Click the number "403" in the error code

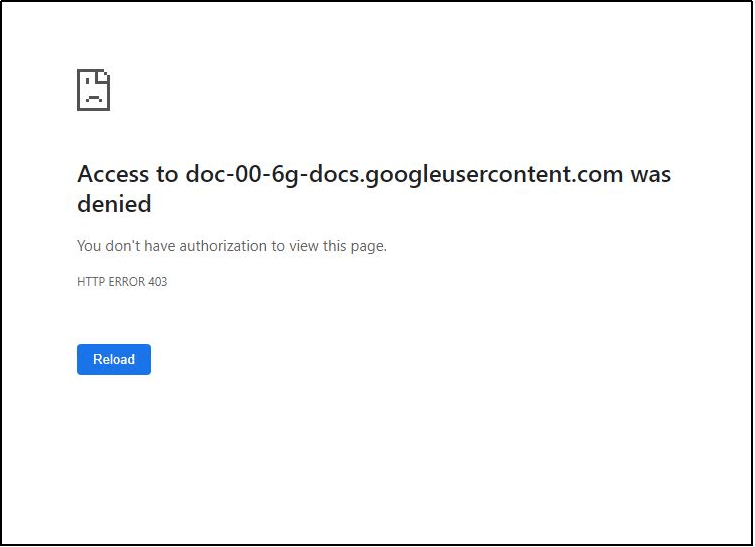click(157, 282)
